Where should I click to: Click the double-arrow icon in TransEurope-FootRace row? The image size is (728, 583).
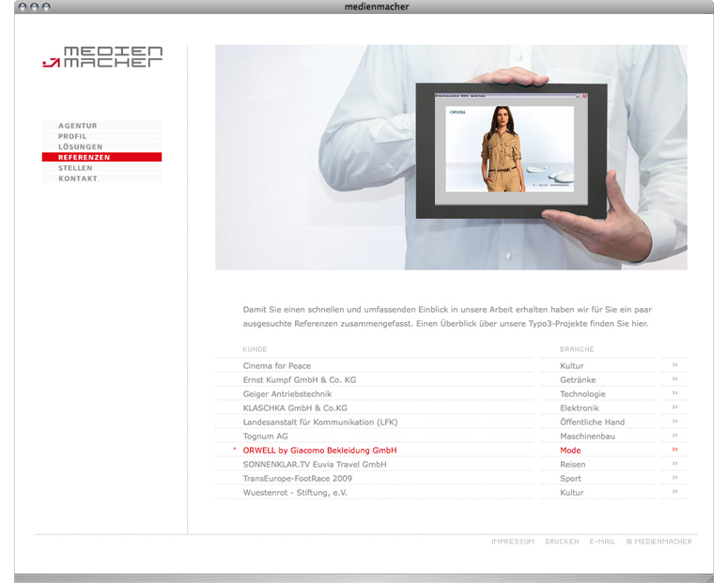(x=675, y=477)
